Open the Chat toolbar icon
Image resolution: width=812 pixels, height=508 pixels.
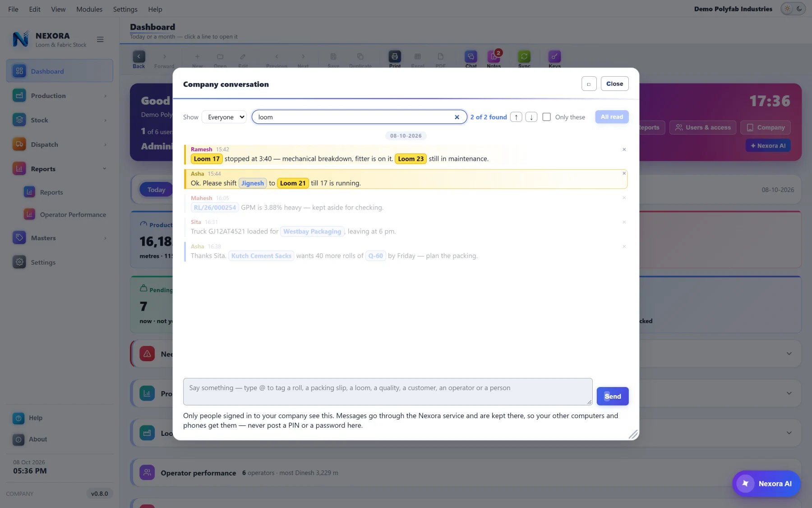[471, 58]
